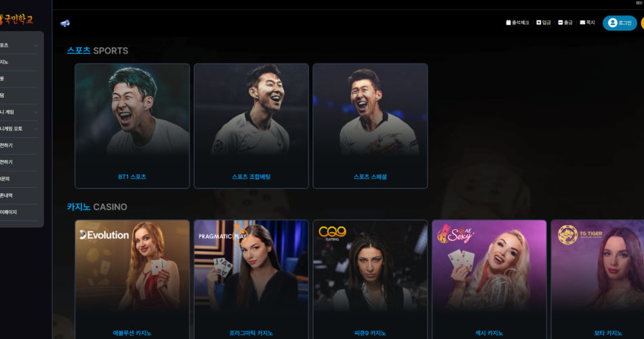This screenshot has width=644, height=339.
Task: Click the 국민학교 site logo
Action: click(16, 19)
